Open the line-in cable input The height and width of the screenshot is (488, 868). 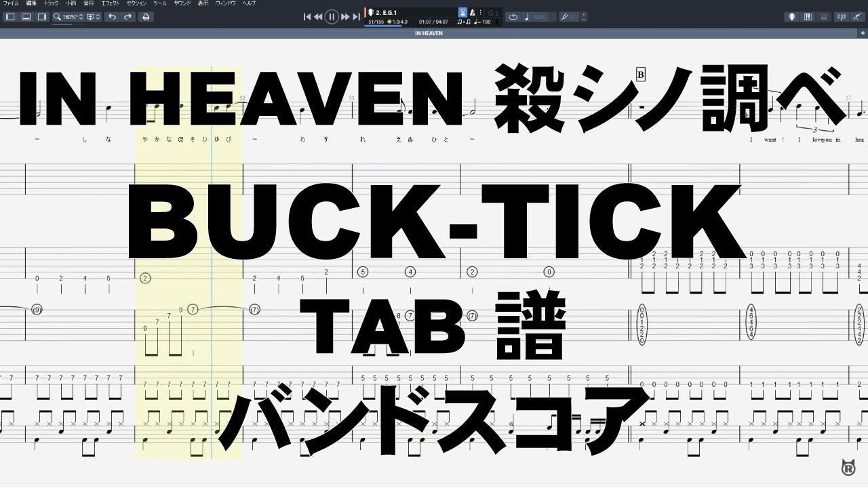point(856,16)
